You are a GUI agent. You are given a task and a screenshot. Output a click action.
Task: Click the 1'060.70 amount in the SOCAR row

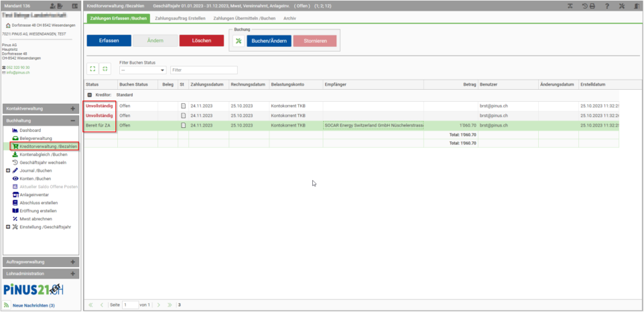(468, 125)
